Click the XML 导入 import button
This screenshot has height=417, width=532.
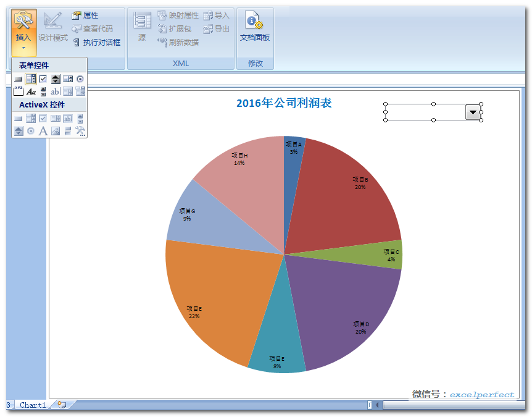[x=217, y=15]
